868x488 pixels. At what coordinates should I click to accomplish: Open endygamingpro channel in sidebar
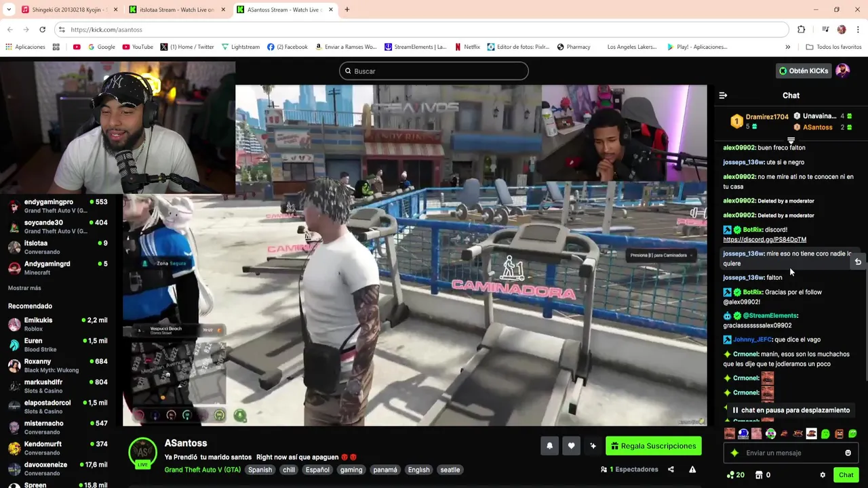click(x=58, y=206)
